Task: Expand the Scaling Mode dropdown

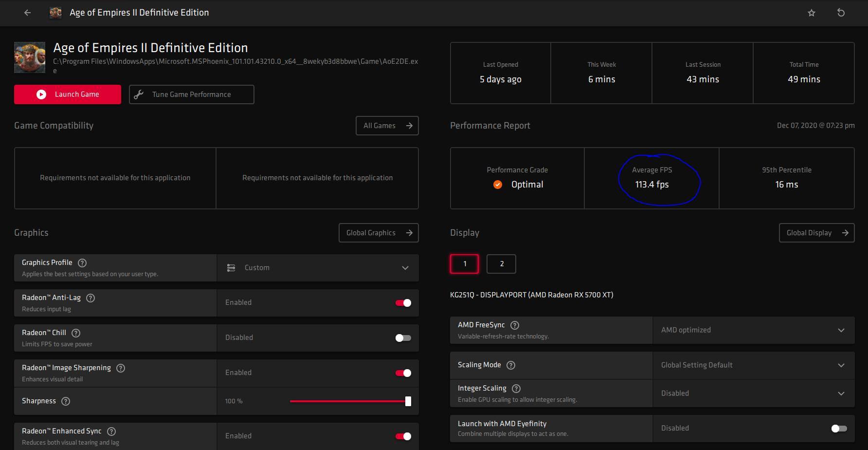Action: coord(753,365)
